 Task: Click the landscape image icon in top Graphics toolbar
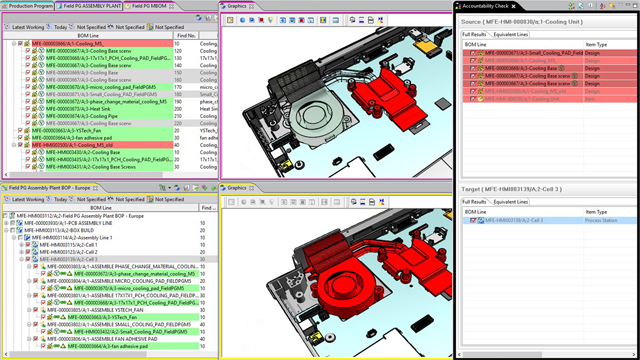pyautogui.click(x=336, y=20)
